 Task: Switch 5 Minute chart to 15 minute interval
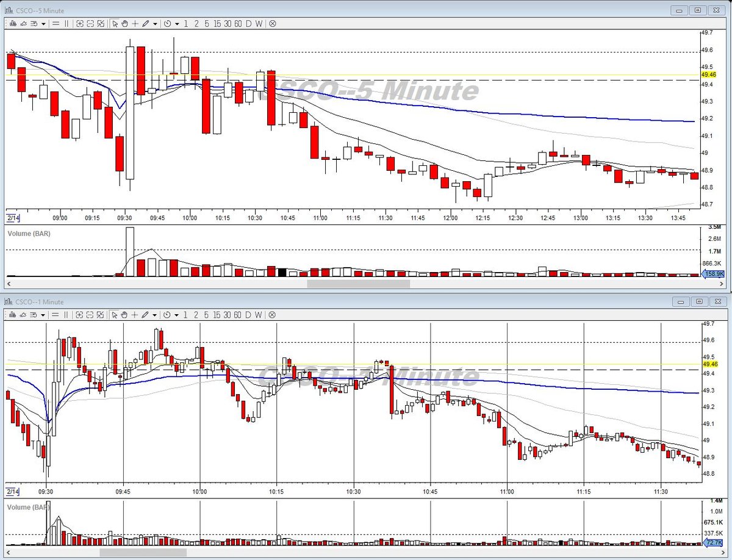[x=217, y=24]
